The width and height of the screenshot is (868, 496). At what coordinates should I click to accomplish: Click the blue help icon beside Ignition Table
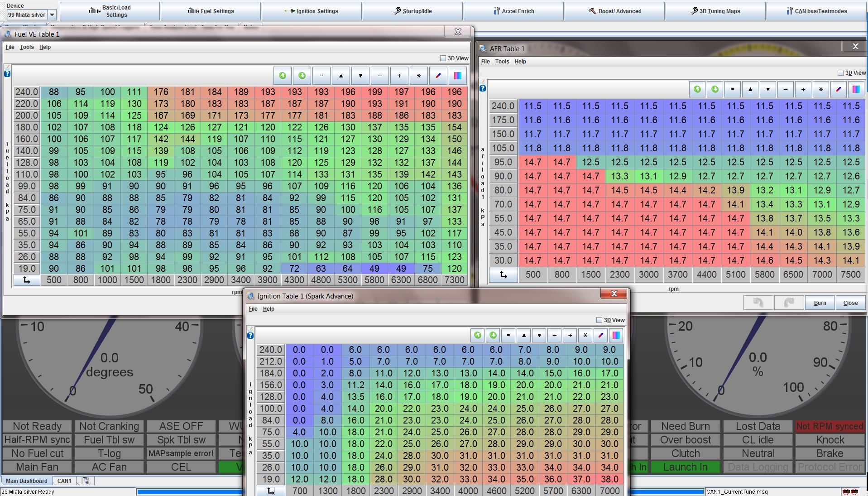click(250, 336)
